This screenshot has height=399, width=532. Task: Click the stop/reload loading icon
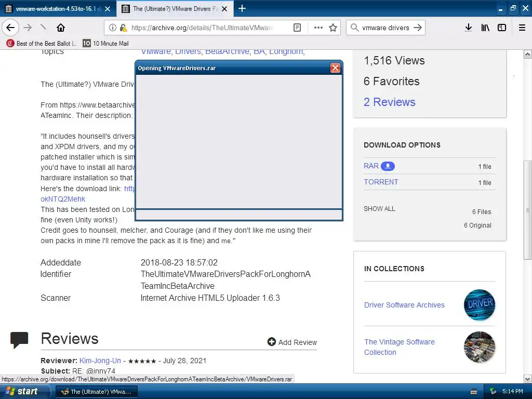pyautogui.click(x=44, y=27)
